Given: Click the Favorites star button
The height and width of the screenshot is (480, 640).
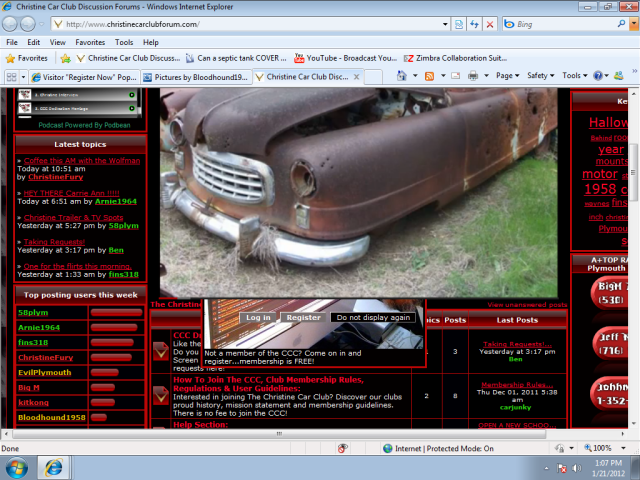Looking at the screenshot, I should tap(27, 58).
